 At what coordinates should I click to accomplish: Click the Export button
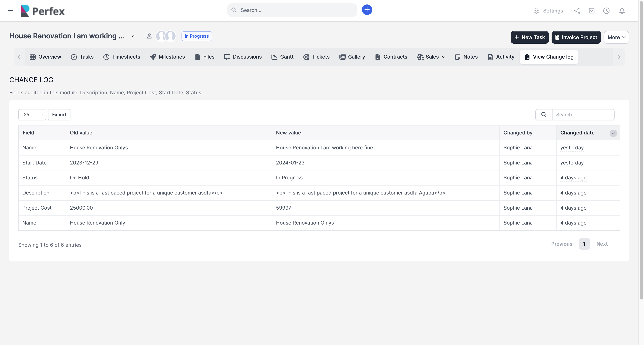59,115
